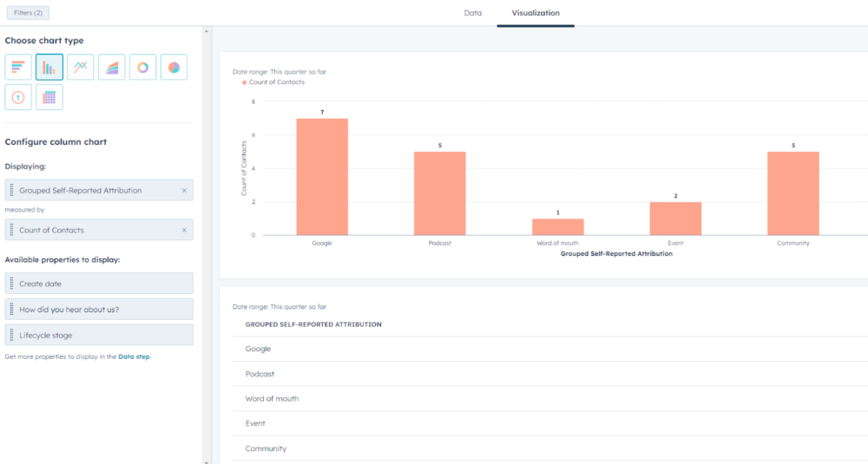Select the column chart type
Image resolution: width=868 pixels, height=464 pixels.
click(49, 67)
